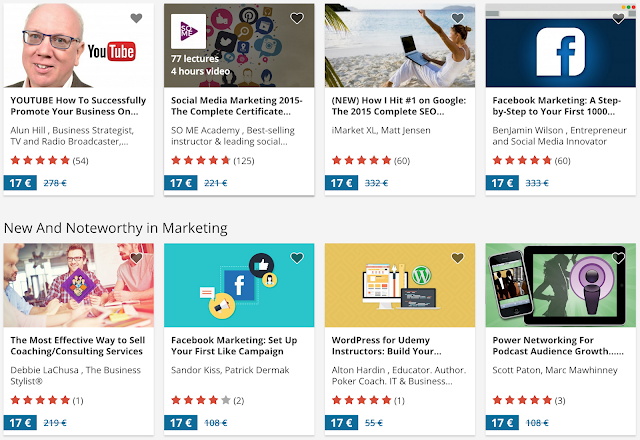
Task: Wishlist the Coaching/Consulting Services course
Action: [x=136, y=258]
